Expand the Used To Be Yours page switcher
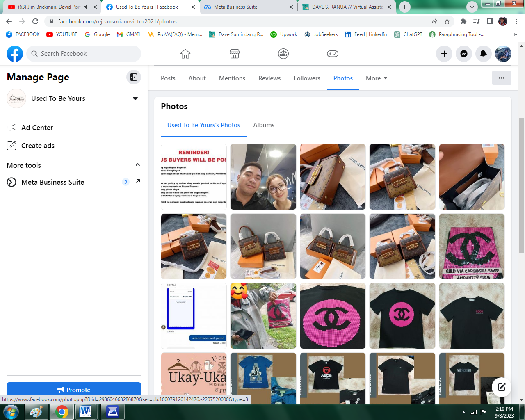Viewport: 525px width, 420px height. pyautogui.click(x=135, y=98)
